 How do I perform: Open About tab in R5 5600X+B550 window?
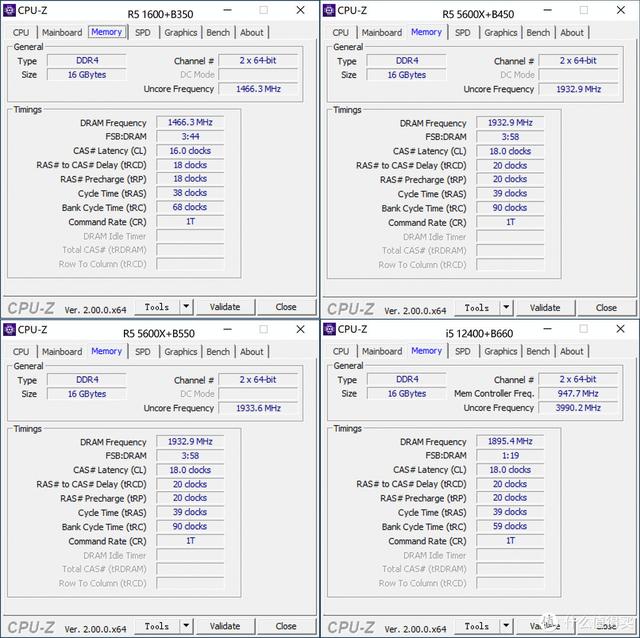[x=252, y=352]
